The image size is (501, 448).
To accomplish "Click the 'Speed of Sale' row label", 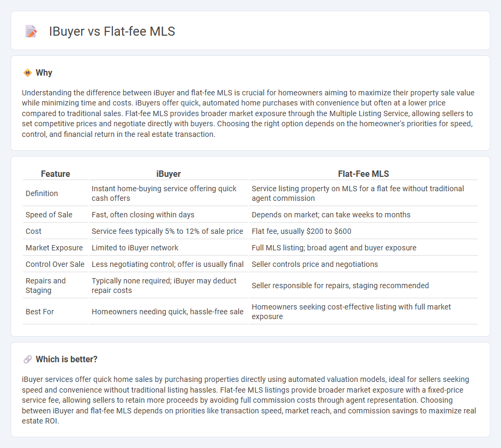I will point(49,215).
